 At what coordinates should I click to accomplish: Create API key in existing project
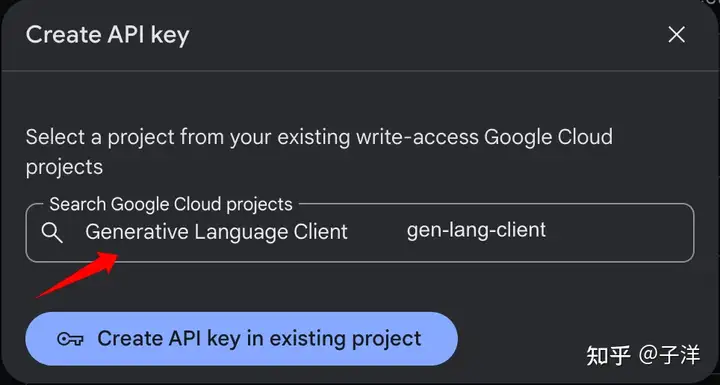[x=242, y=339]
